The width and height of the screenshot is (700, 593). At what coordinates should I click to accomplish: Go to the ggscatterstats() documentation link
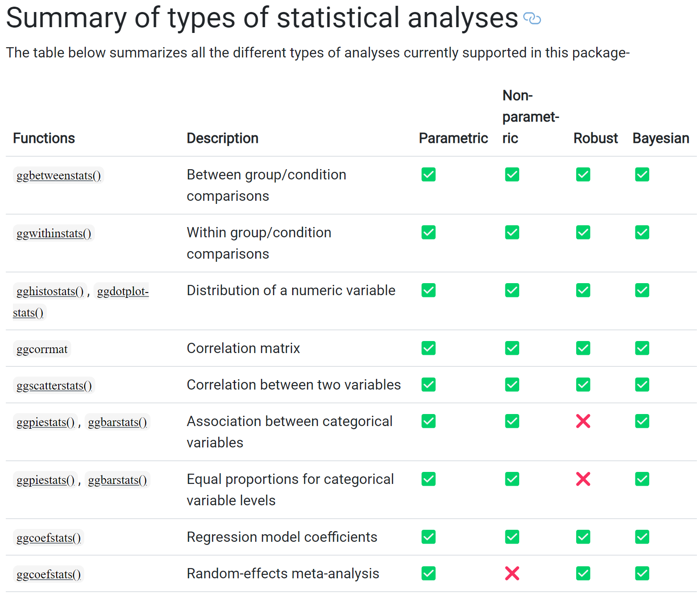pyautogui.click(x=54, y=386)
